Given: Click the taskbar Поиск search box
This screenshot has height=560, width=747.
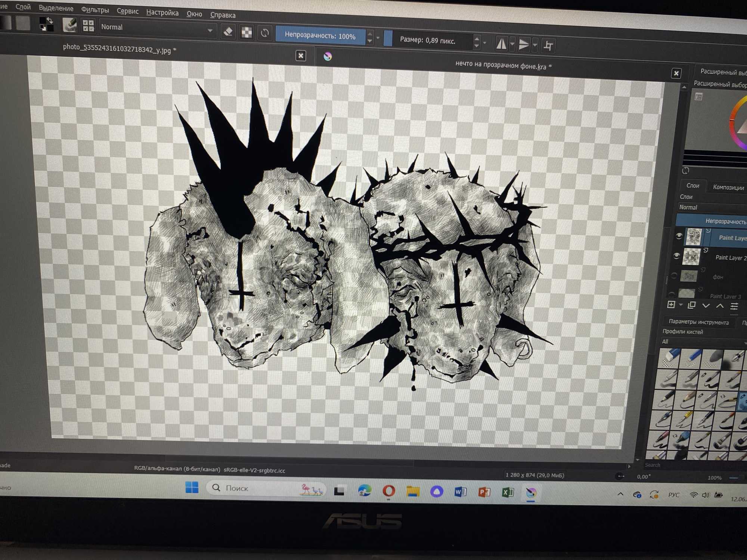Looking at the screenshot, I should pyautogui.click(x=266, y=488).
